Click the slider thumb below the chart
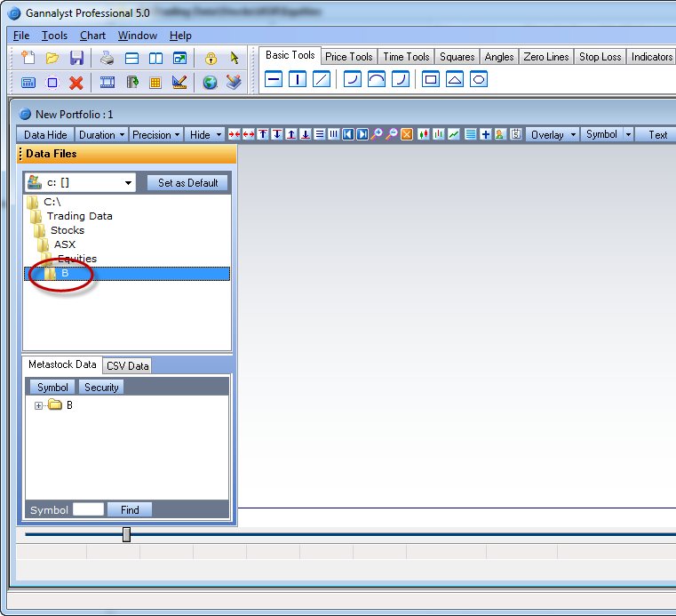The image size is (676, 616). point(126,534)
